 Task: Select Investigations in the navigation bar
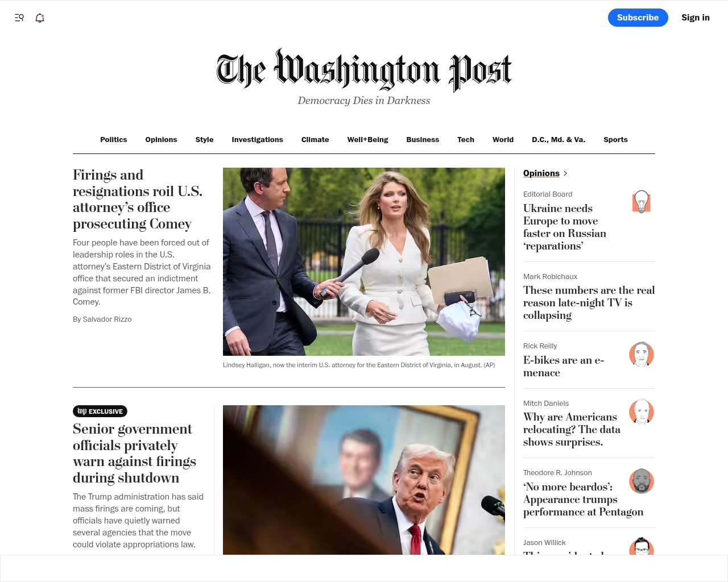tap(257, 139)
